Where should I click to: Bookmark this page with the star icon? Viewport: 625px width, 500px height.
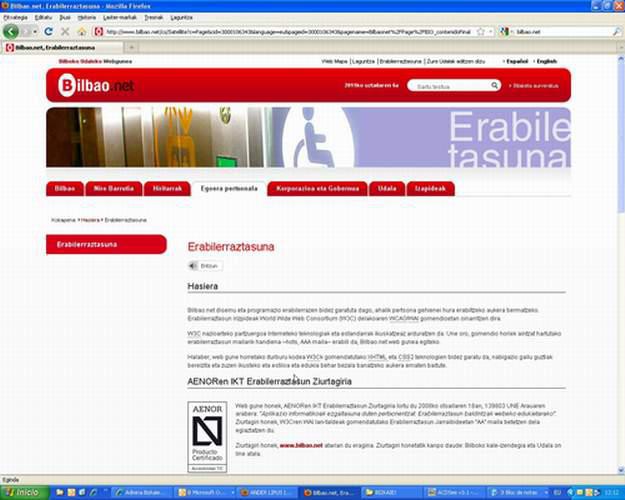[x=481, y=31]
